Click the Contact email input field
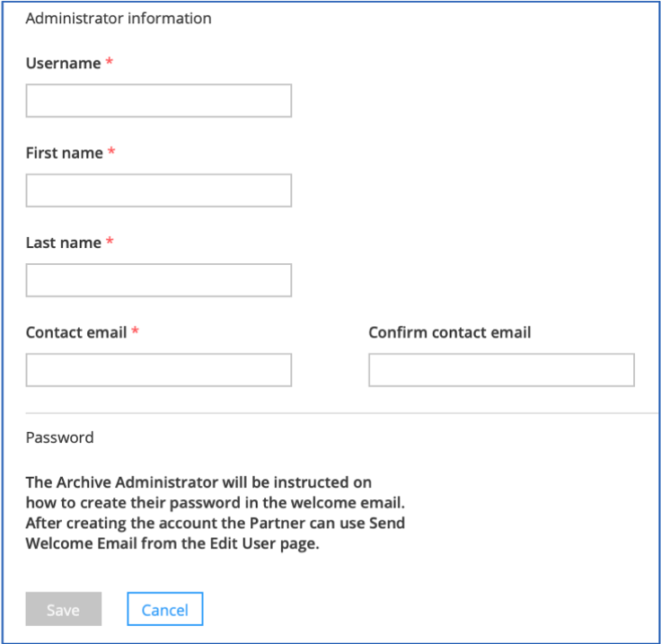This screenshot has width=661, height=644. 158,370
